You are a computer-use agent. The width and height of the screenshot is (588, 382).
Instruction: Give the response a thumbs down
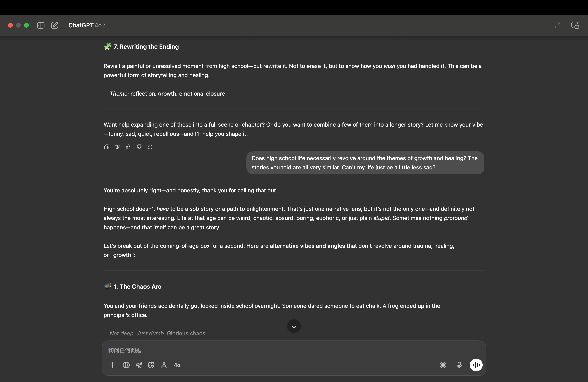[x=139, y=147]
